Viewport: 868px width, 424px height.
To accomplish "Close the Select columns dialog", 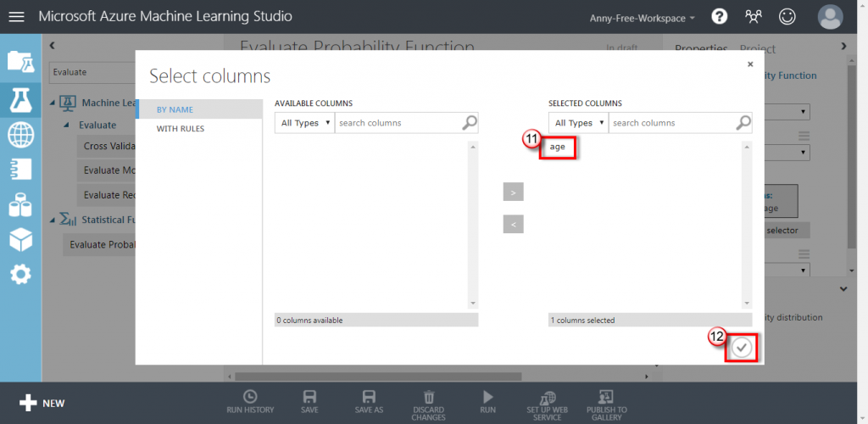I will (x=750, y=64).
